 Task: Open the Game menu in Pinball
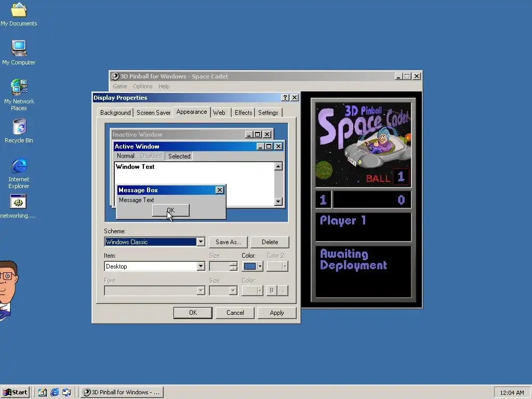pyautogui.click(x=120, y=87)
